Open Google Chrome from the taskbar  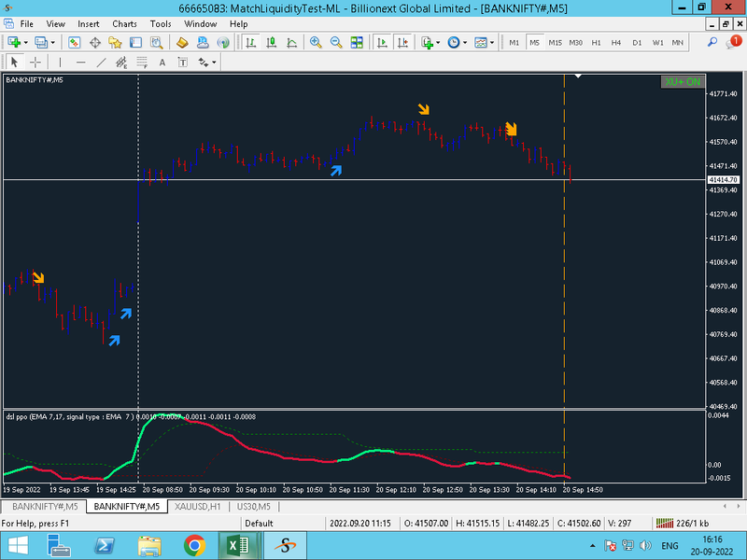coord(194,545)
